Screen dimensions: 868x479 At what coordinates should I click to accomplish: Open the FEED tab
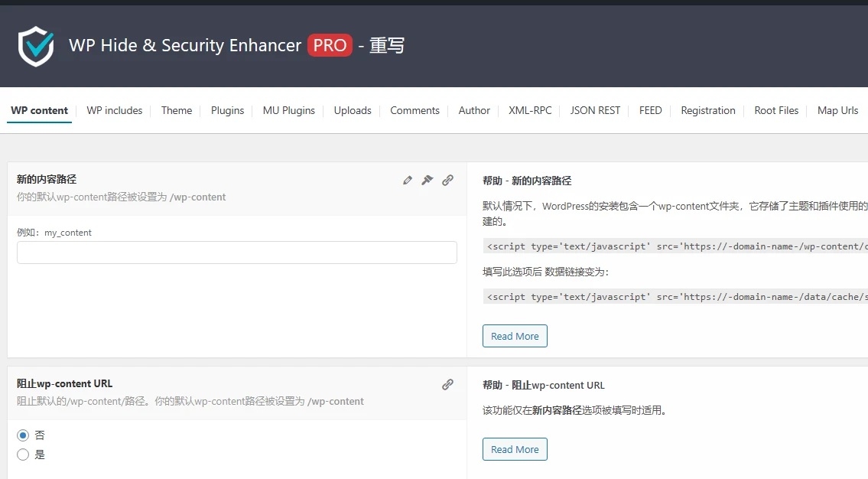click(x=650, y=110)
